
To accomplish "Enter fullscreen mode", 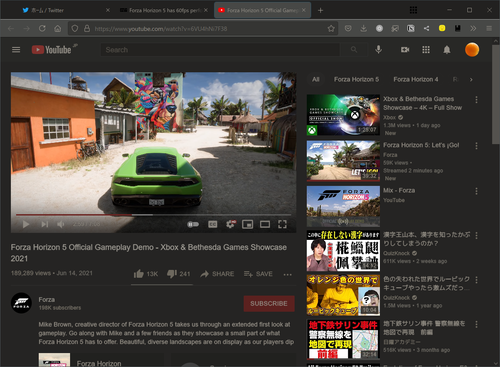I will click(282, 224).
